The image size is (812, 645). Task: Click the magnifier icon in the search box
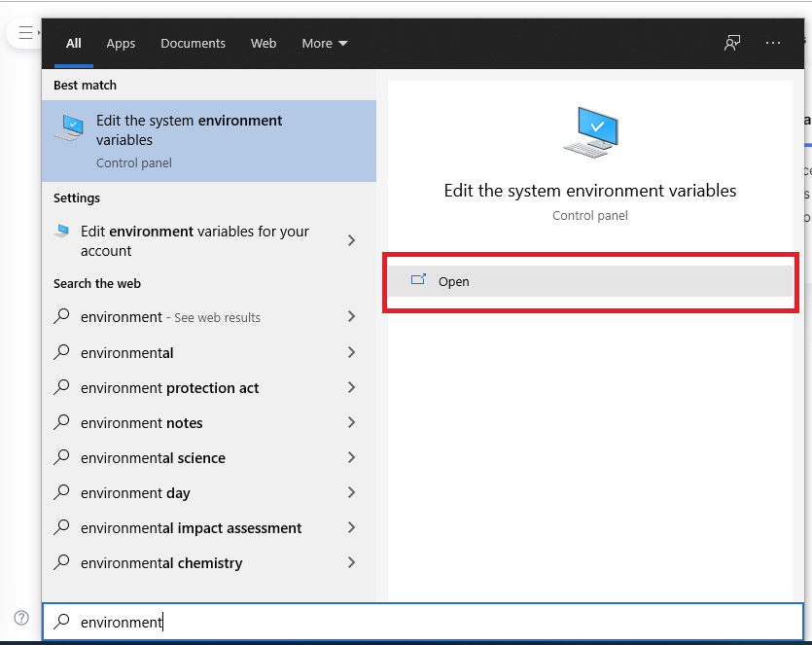61,622
